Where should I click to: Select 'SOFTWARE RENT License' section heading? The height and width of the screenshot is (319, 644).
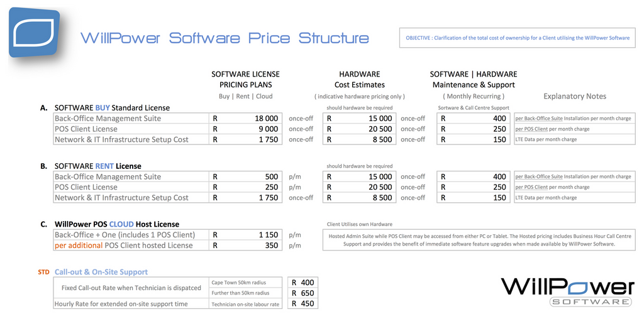click(97, 166)
